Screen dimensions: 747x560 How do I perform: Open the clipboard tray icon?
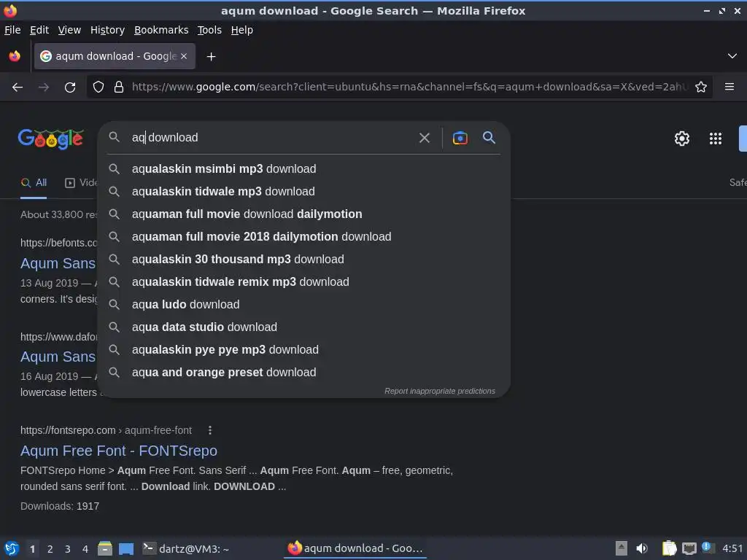pos(670,548)
